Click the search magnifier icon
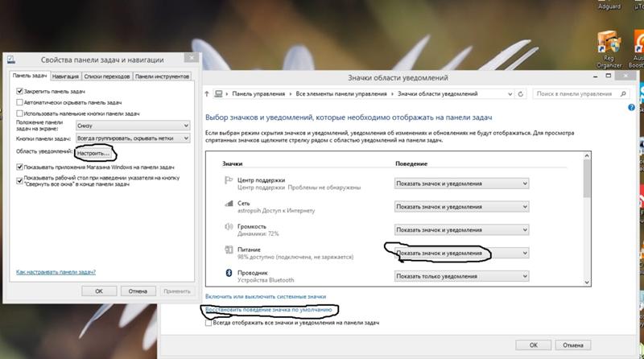This screenshot has height=359, width=644. [623, 94]
